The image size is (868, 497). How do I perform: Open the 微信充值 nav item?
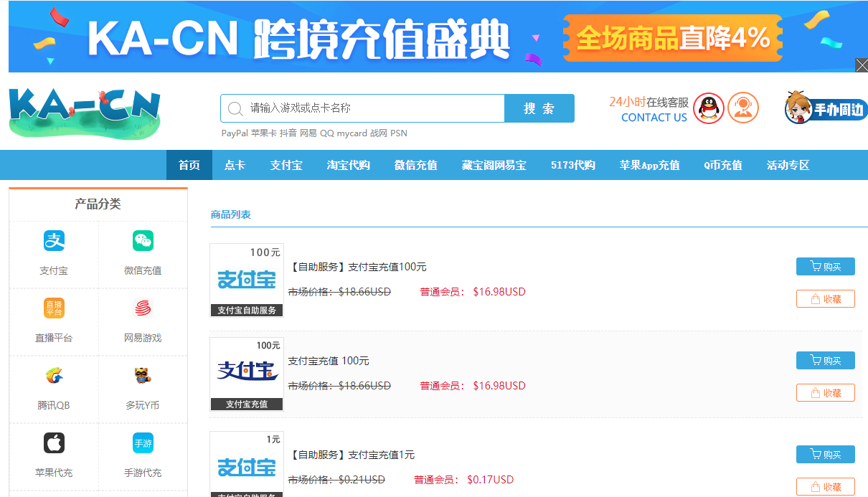click(x=416, y=165)
